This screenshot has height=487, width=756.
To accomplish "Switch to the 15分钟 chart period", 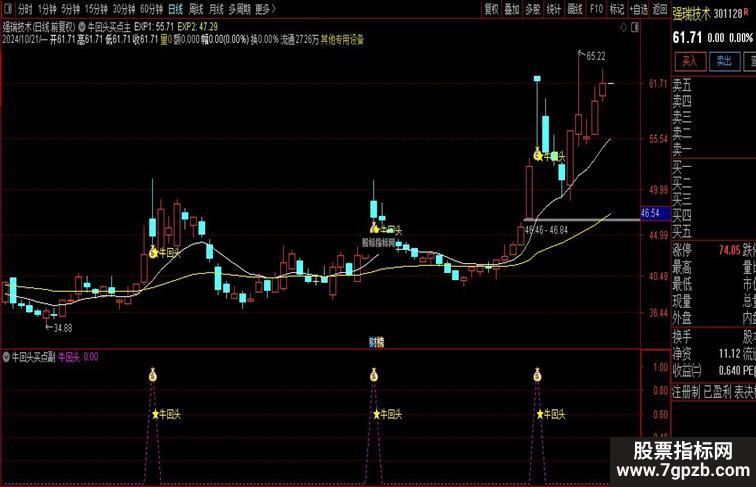I will pyautogui.click(x=96, y=9).
